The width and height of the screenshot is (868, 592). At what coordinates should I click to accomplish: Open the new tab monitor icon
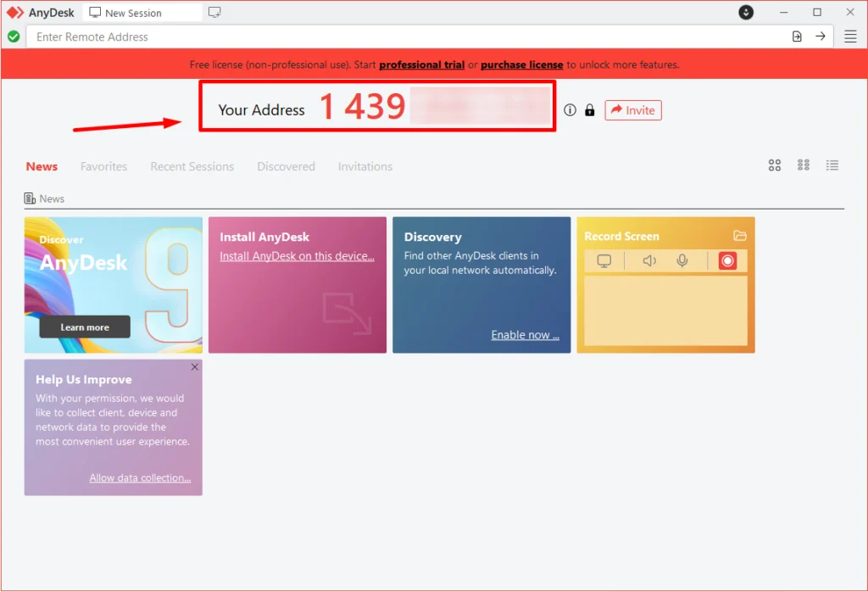(214, 12)
